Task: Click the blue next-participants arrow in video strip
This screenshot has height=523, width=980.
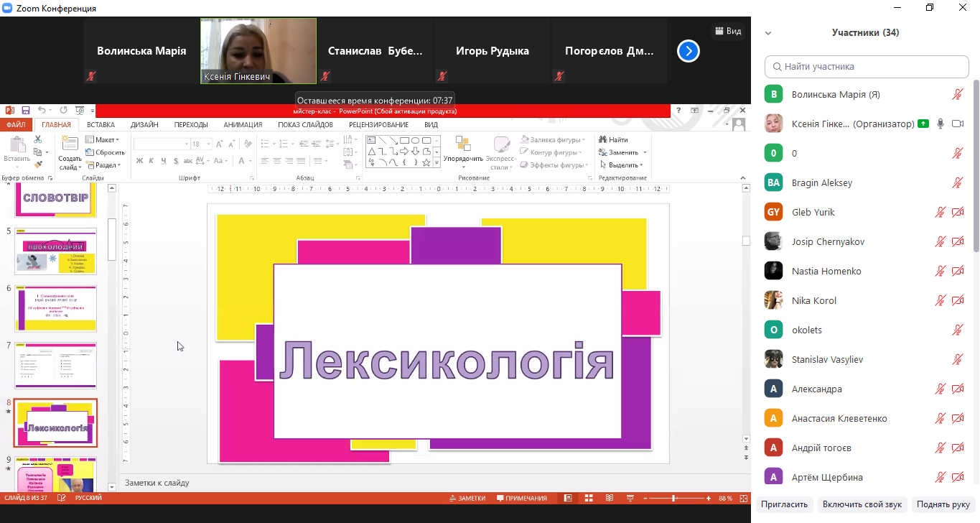Action: (688, 51)
